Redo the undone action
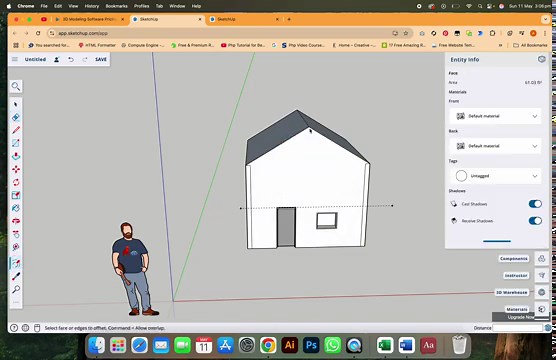The height and width of the screenshot is (360, 556). (85, 59)
